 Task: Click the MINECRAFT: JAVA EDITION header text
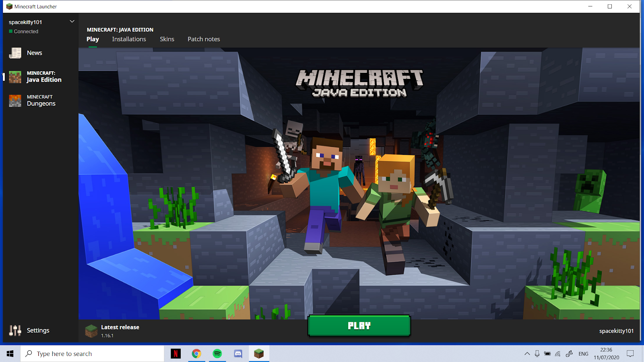[x=120, y=30]
